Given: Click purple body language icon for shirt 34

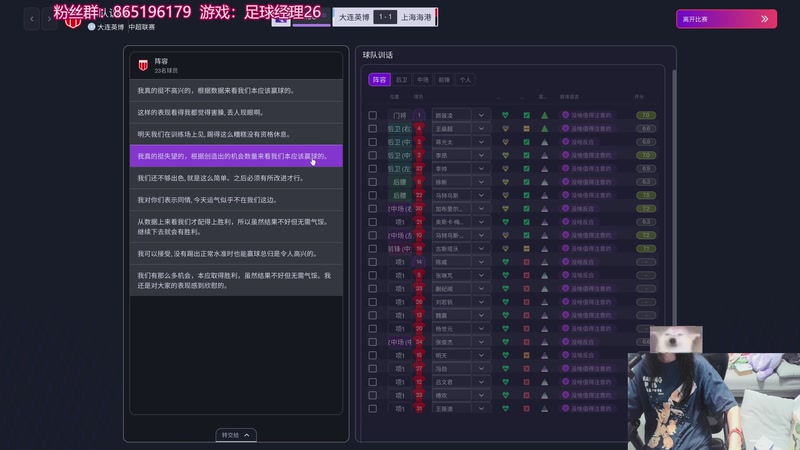Looking at the screenshot, I should pyautogui.click(x=565, y=342).
